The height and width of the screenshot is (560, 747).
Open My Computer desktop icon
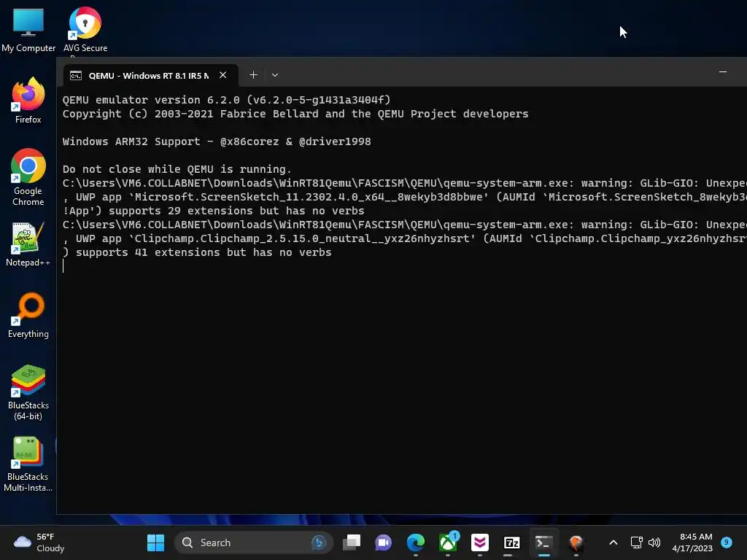[x=28, y=29]
